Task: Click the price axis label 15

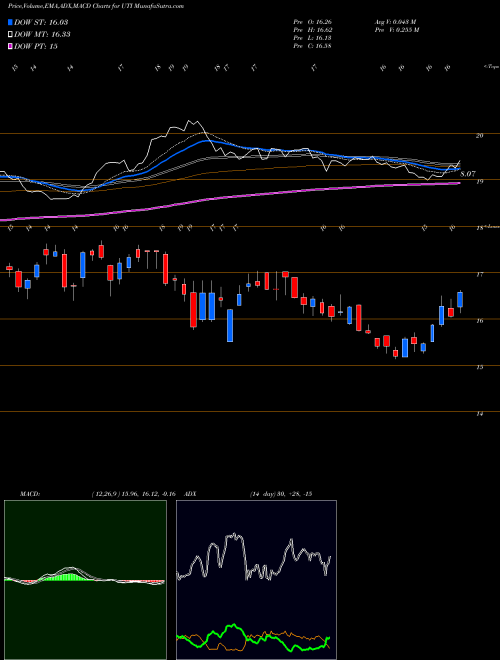Action: [479, 367]
